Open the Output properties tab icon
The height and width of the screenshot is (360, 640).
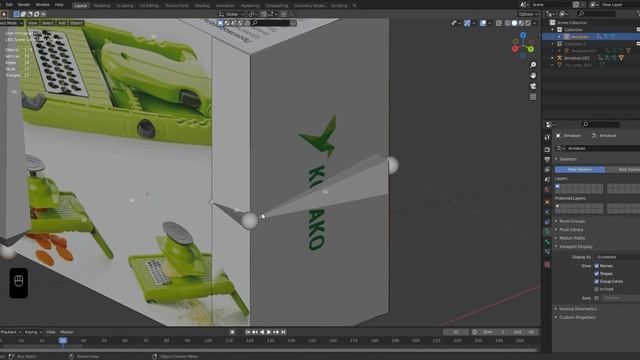pyautogui.click(x=547, y=160)
